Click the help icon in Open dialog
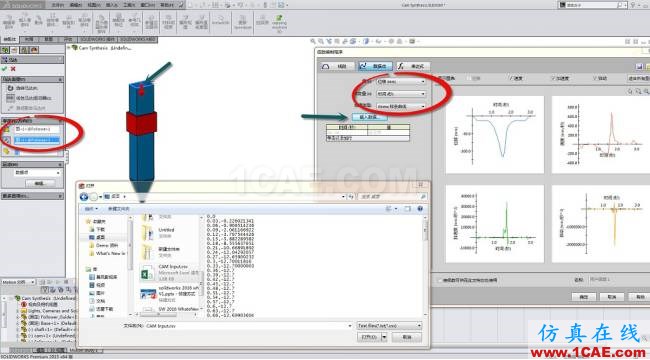This screenshot has height=360, width=650. click(x=420, y=209)
